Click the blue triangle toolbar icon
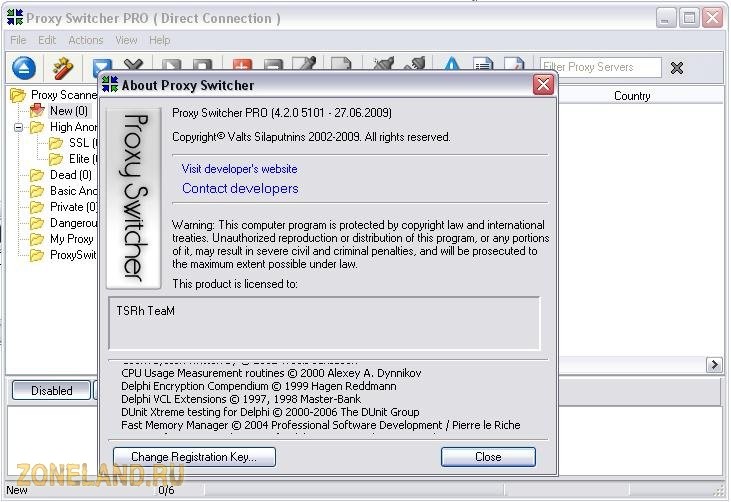The width and height of the screenshot is (731, 502). click(452, 65)
